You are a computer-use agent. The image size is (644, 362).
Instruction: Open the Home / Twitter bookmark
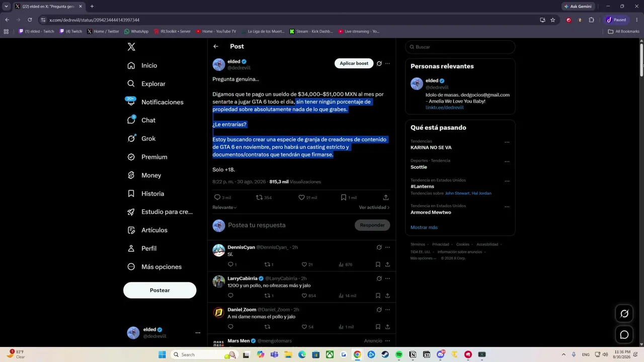click(103, 31)
